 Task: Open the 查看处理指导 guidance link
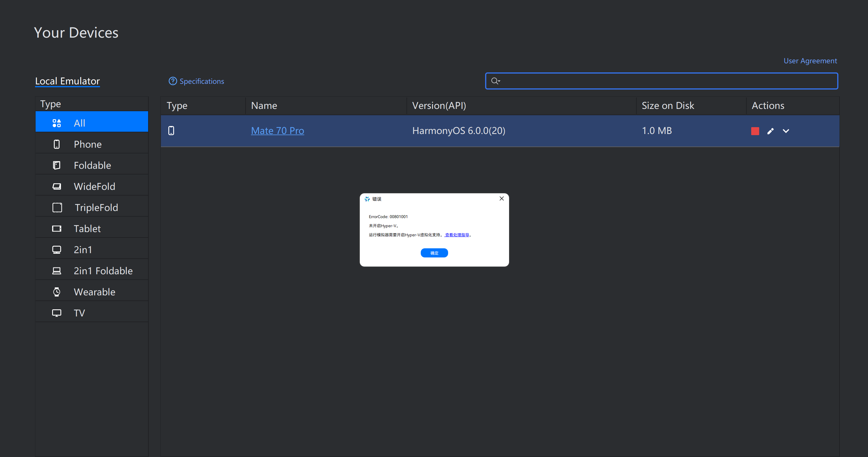[457, 235]
